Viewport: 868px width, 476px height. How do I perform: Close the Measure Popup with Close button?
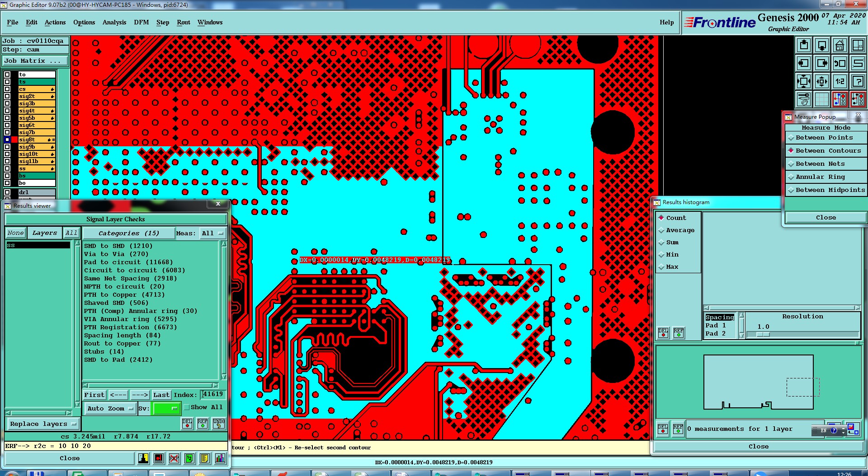click(826, 218)
